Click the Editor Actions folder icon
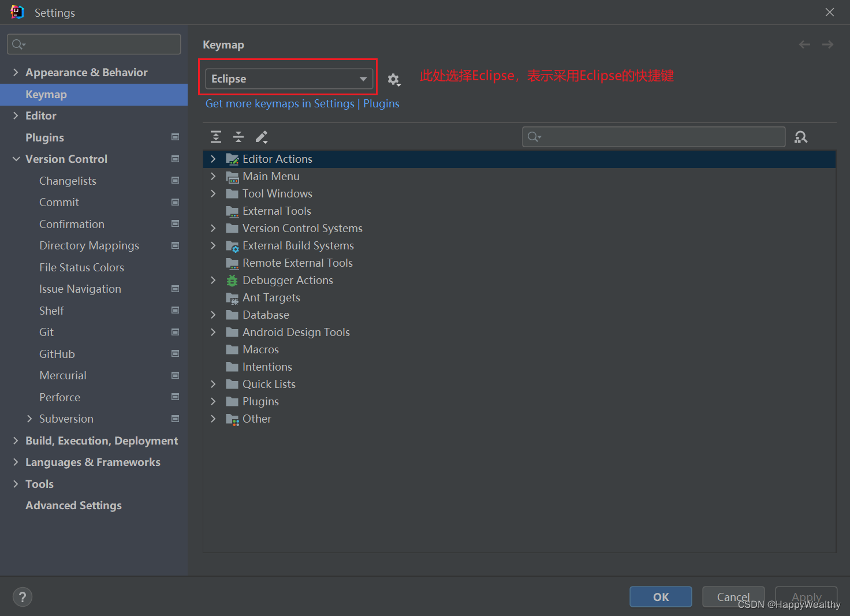The width and height of the screenshot is (850, 616). (x=232, y=159)
